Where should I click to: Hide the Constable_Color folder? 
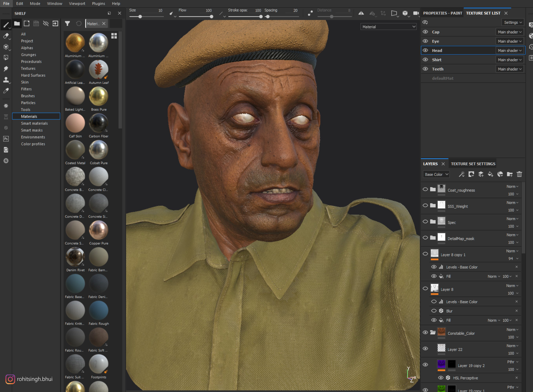tap(425, 332)
